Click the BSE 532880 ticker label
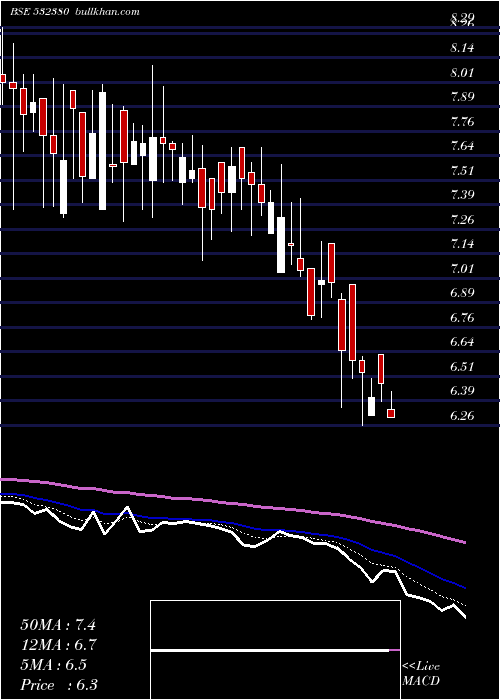This screenshot has width=500, height=700. 39,12
